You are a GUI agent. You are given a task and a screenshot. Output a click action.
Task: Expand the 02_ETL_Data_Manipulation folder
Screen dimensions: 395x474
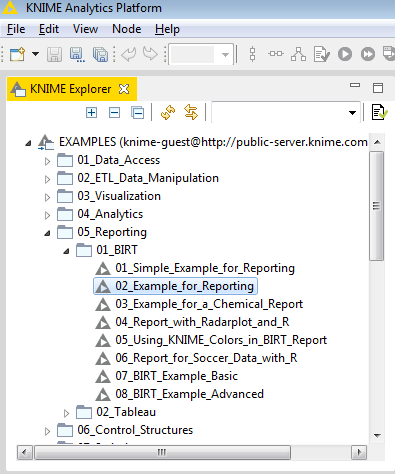click(x=47, y=179)
